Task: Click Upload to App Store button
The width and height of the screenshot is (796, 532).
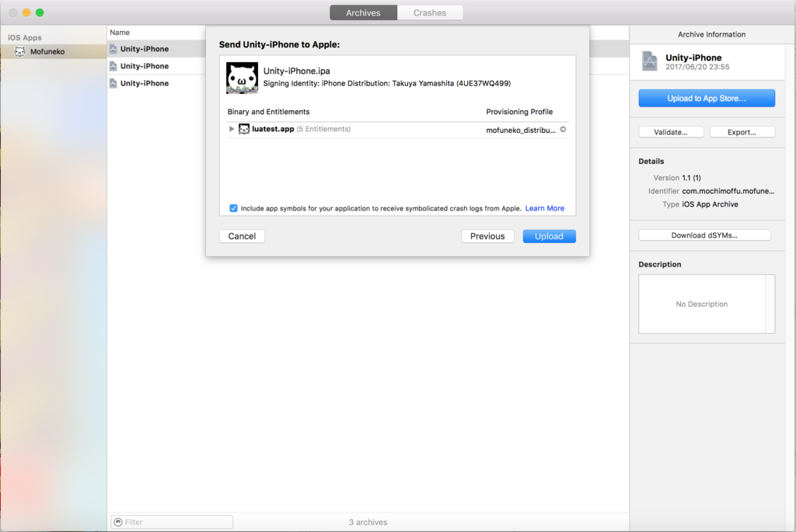Action: click(x=707, y=99)
